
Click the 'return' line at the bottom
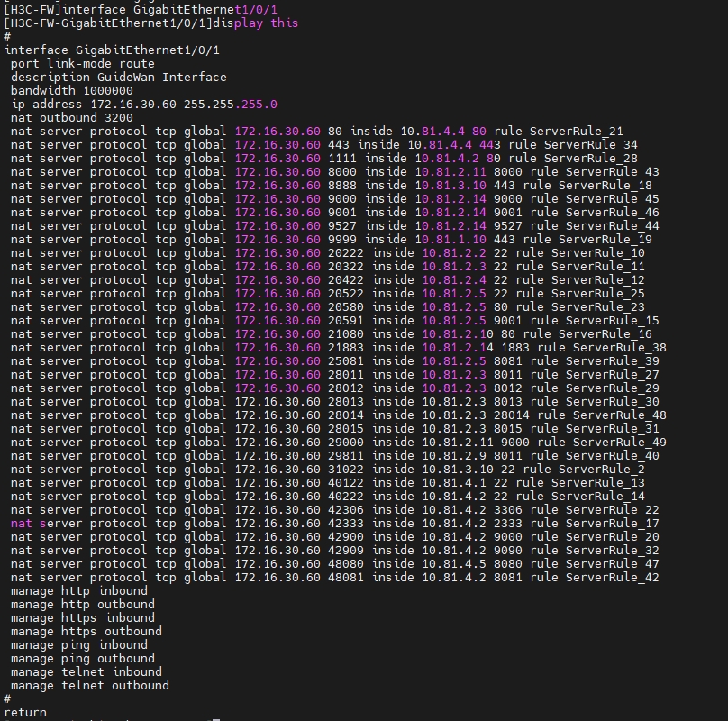25,712
